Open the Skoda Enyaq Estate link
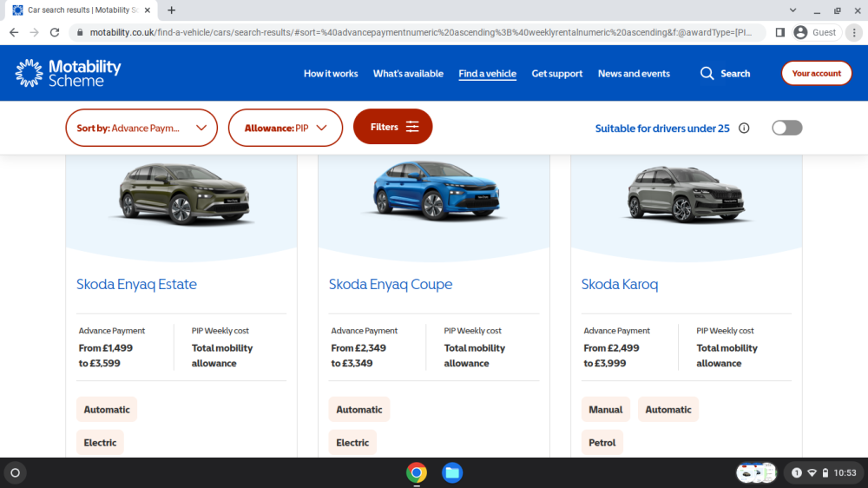The height and width of the screenshot is (488, 868). pos(136,284)
